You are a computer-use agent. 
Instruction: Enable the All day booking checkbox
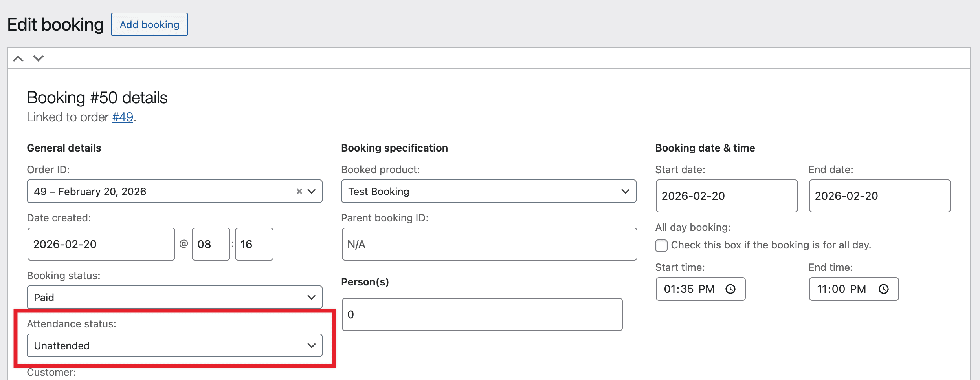(x=661, y=246)
